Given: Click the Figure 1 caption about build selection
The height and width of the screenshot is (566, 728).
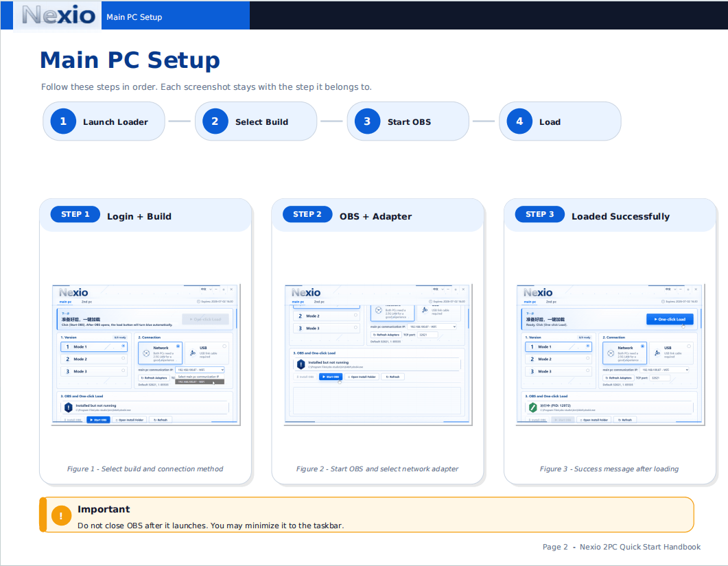Looking at the screenshot, I should (x=145, y=469).
